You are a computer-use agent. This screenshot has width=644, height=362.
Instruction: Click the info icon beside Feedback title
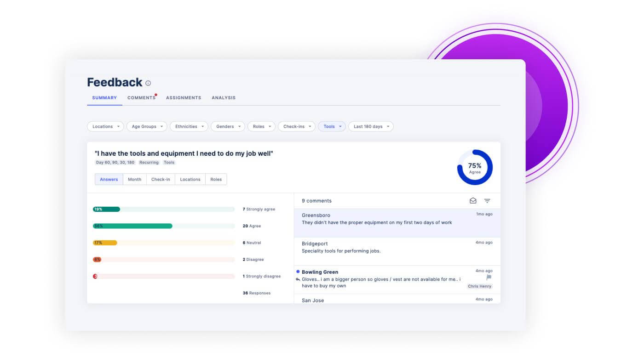[x=148, y=83]
